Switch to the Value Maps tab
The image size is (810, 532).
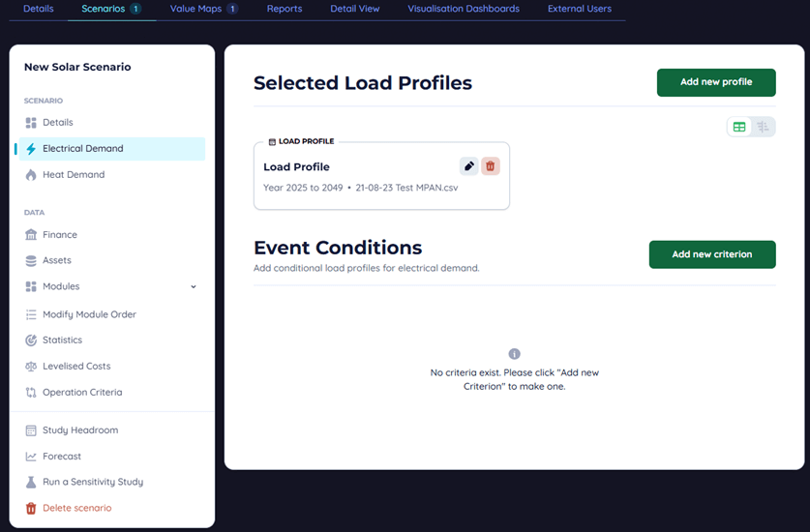pos(204,9)
